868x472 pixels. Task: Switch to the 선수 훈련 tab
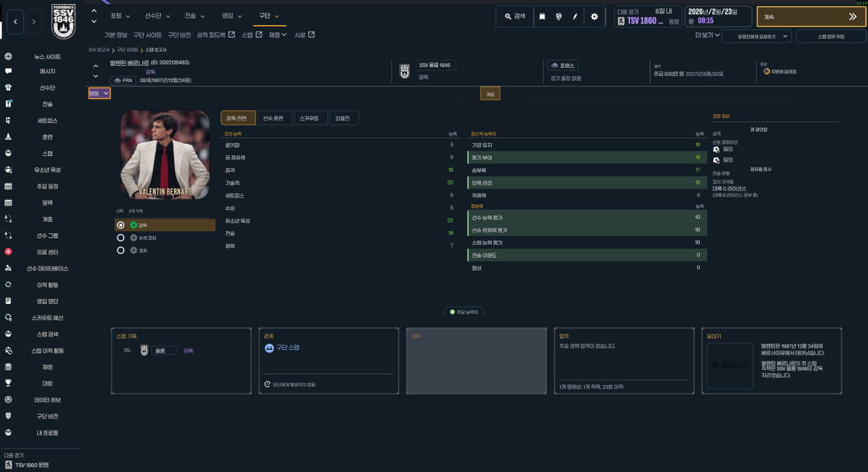click(274, 118)
